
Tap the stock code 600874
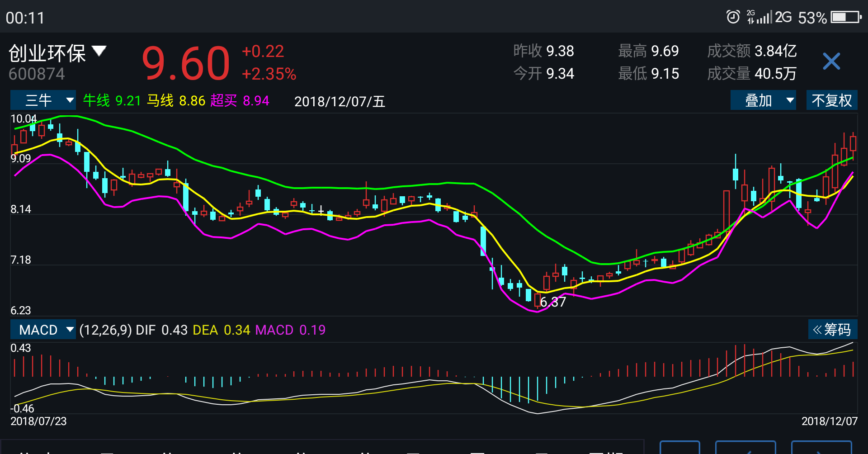tap(37, 74)
